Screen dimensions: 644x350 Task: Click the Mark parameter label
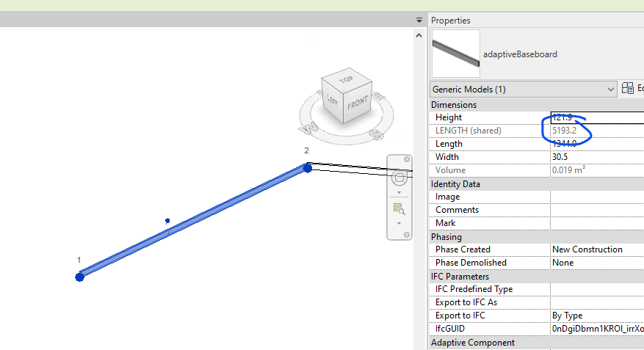pos(445,223)
